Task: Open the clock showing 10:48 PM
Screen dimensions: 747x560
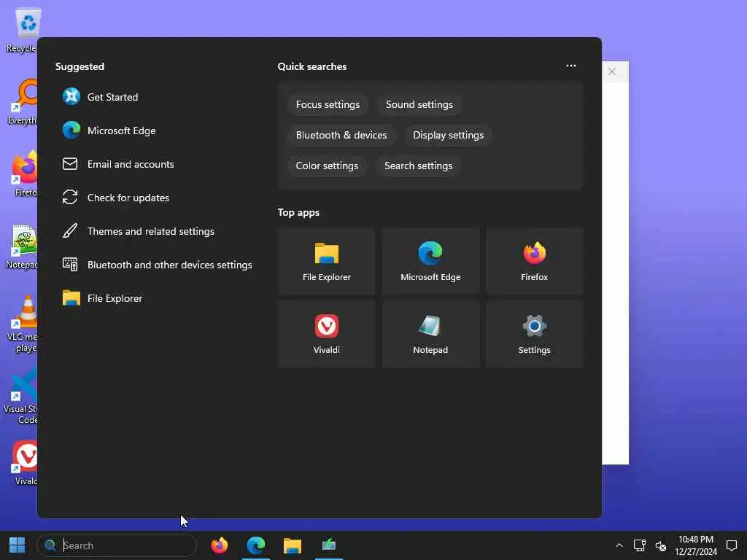Action: click(x=695, y=545)
